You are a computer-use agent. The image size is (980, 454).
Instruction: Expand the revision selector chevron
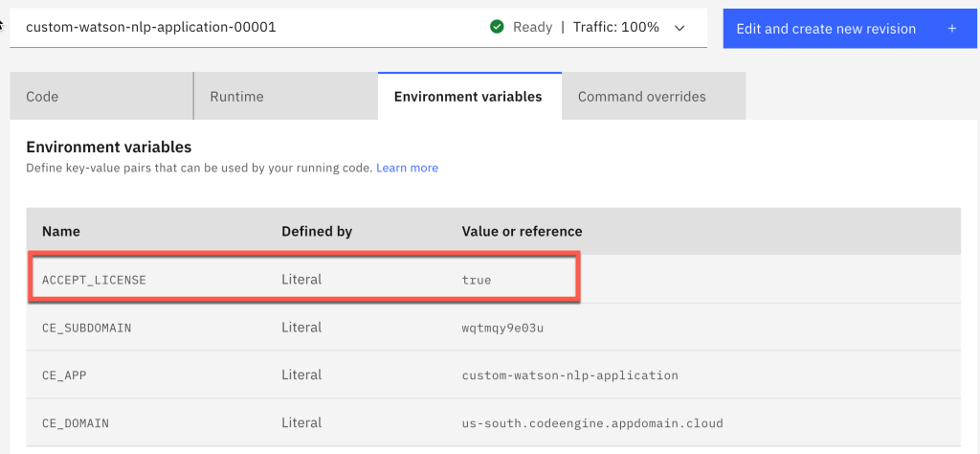tap(680, 28)
